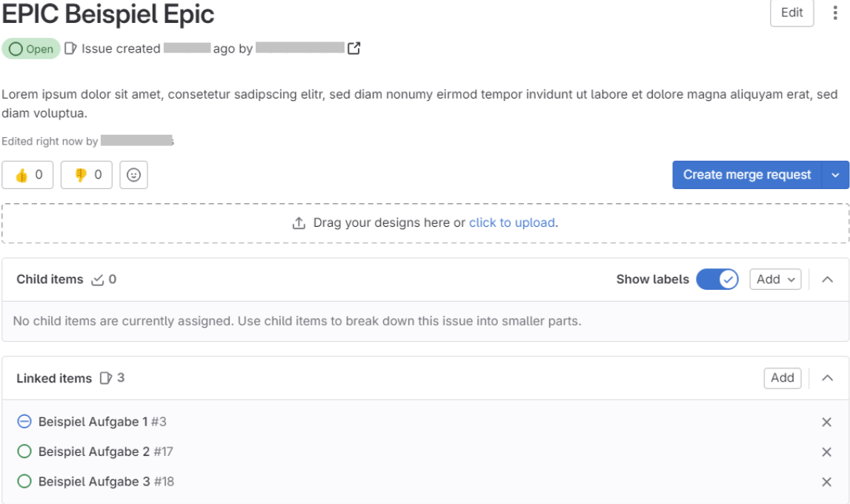Collapse the Linked items section
Screen dimensions: 850x504
point(827,378)
